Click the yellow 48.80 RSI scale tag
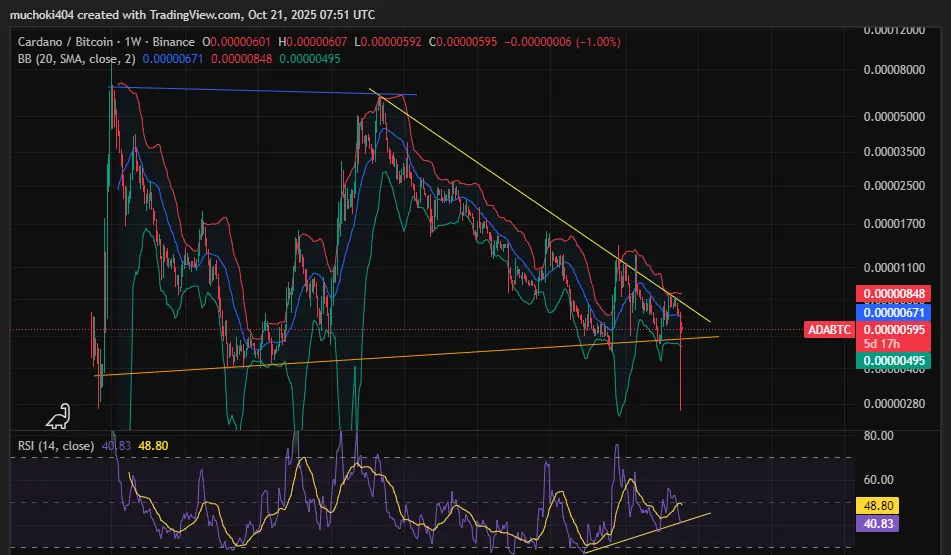 coord(878,505)
